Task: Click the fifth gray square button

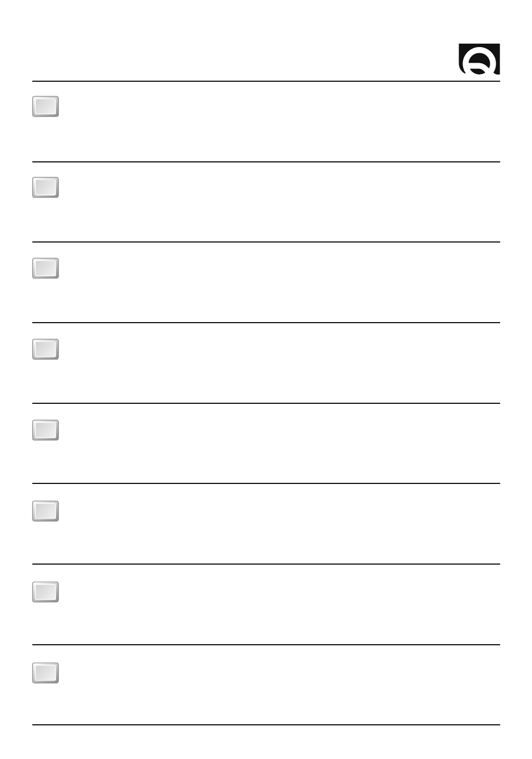Action: click(x=45, y=430)
